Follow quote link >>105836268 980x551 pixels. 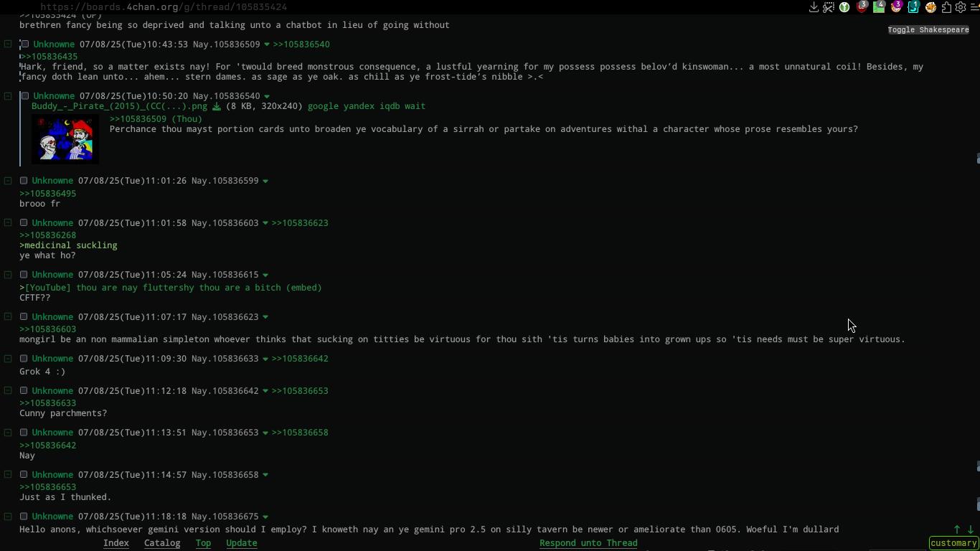coord(47,235)
